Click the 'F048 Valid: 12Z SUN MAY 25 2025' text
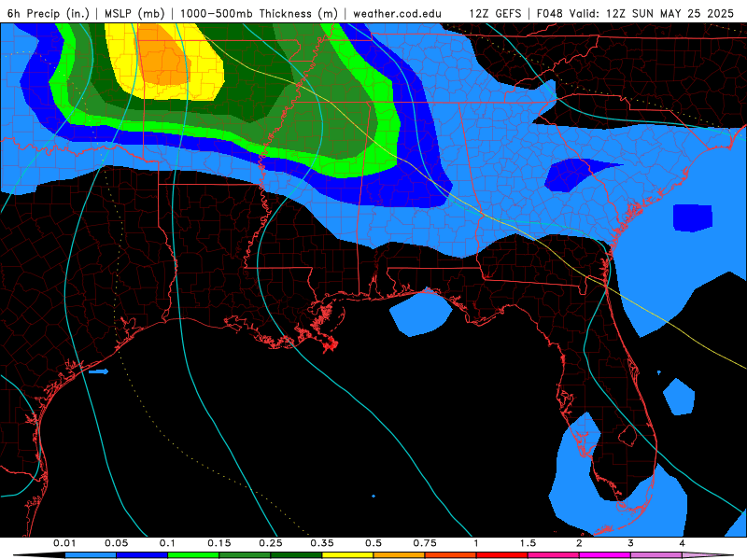This screenshot has width=747, height=560. coord(635,13)
